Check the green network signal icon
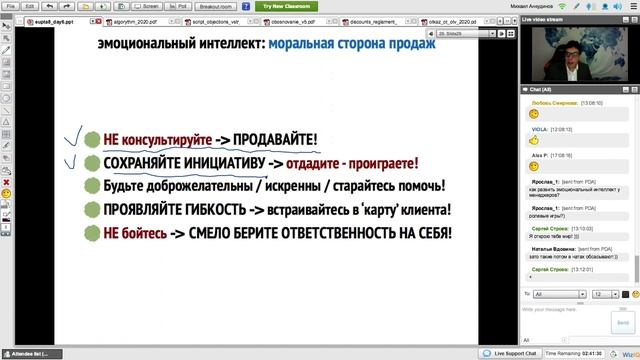This screenshot has height=360, width=640. 562,6
